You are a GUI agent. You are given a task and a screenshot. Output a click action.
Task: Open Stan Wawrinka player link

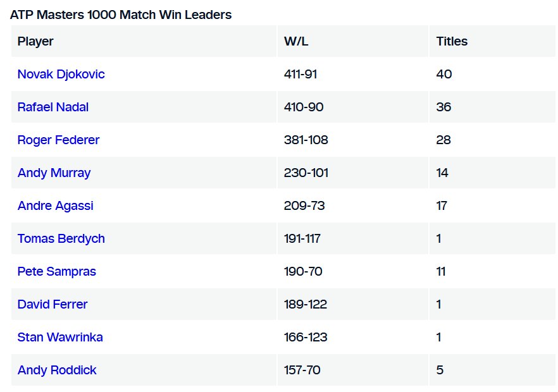click(60, 337)
